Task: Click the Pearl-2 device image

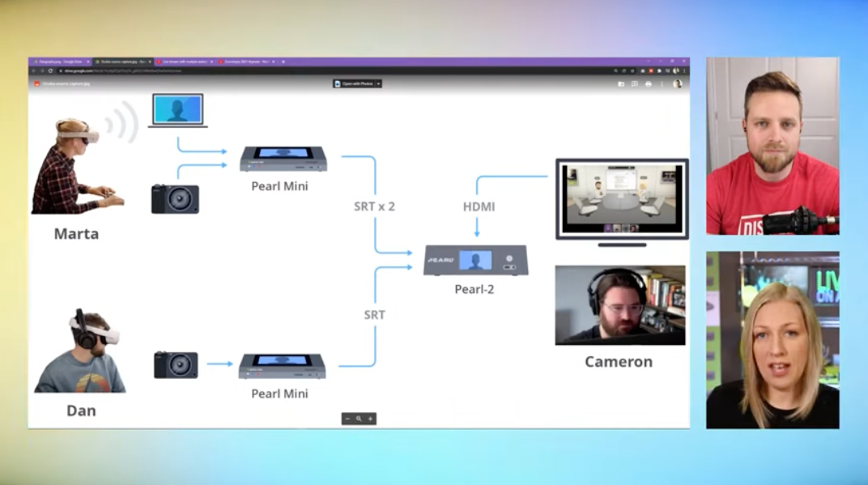Action: point(476,260)
